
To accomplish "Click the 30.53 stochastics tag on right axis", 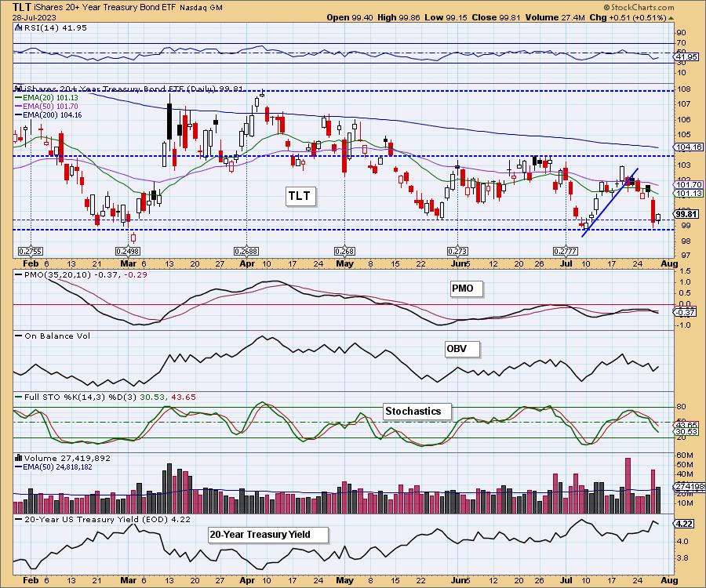I will coord(686,432).
